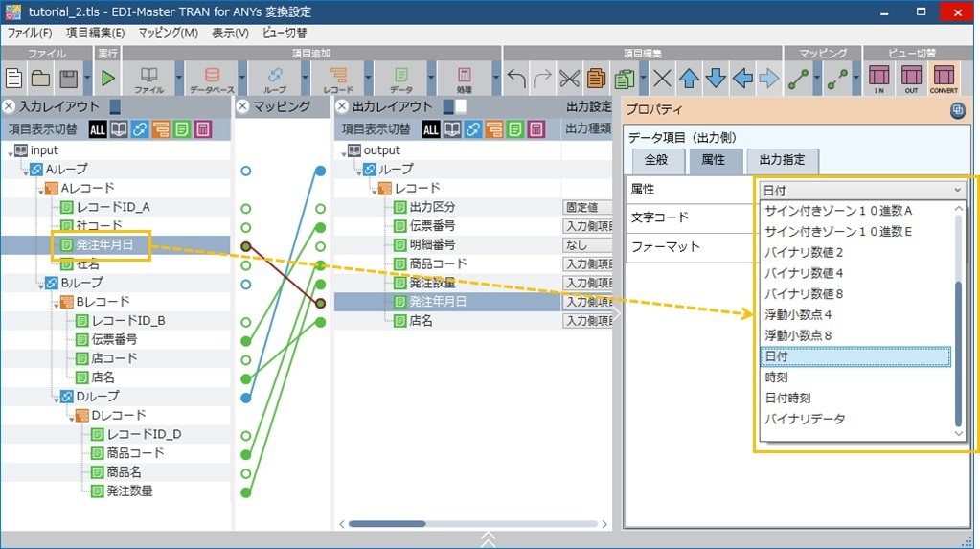The width and height of the screenshot is (980, 549).
Task: Click the blue move up arrow icon
Action: tap(689, 79)
